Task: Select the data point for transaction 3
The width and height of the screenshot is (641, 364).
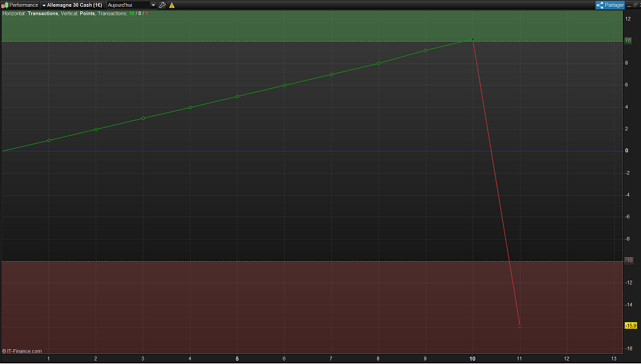Action: (x=143, y=118)
